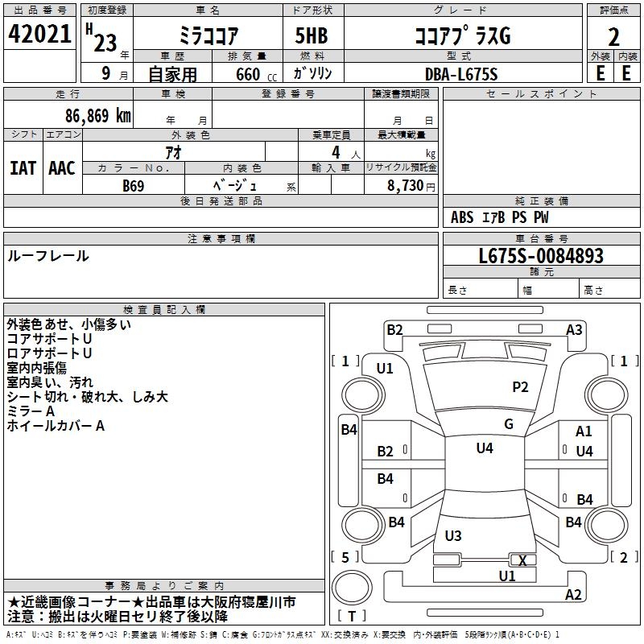Image resolution: width=644 pixels, height=644 pixels.
Task: Click the car name ミラココア
Action: tap(208, 35)
